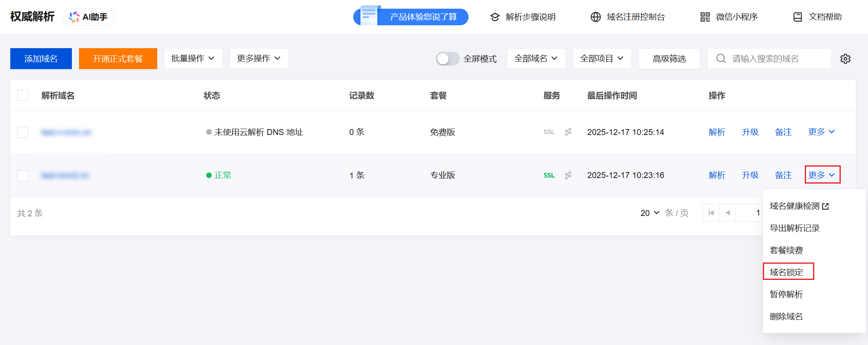Click the 最后操作时间 column header
The image size is (868, 345).
[x=612, y=96]
